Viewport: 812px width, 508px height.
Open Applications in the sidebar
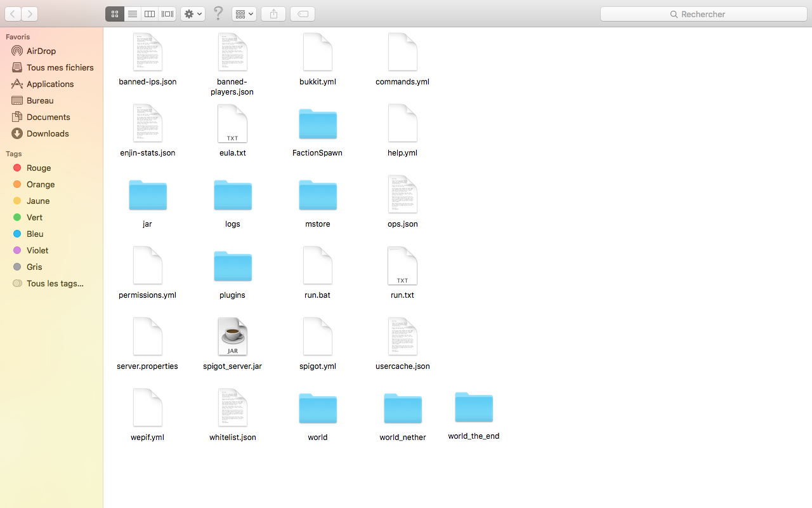(51, 84)
